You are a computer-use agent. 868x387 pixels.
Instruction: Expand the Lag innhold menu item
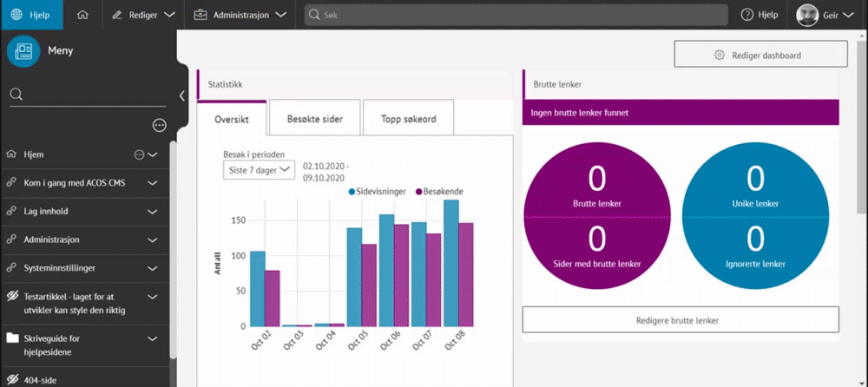coord(152,211)
